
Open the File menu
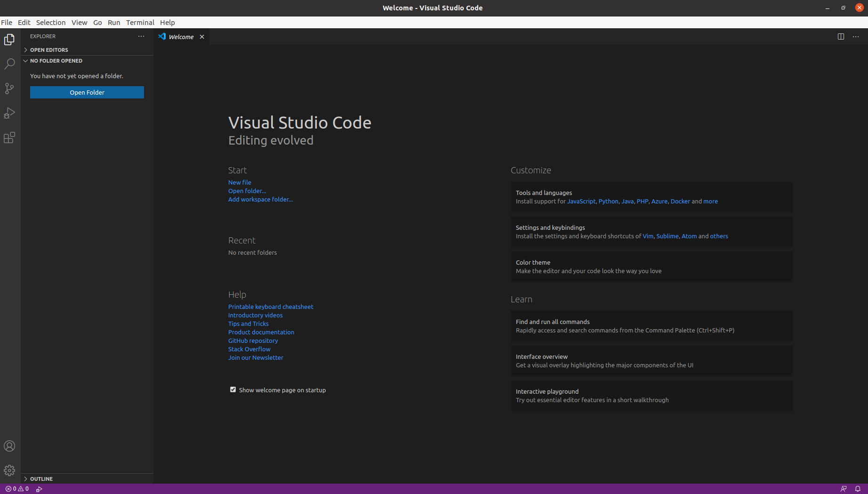(x=7, y=23)
